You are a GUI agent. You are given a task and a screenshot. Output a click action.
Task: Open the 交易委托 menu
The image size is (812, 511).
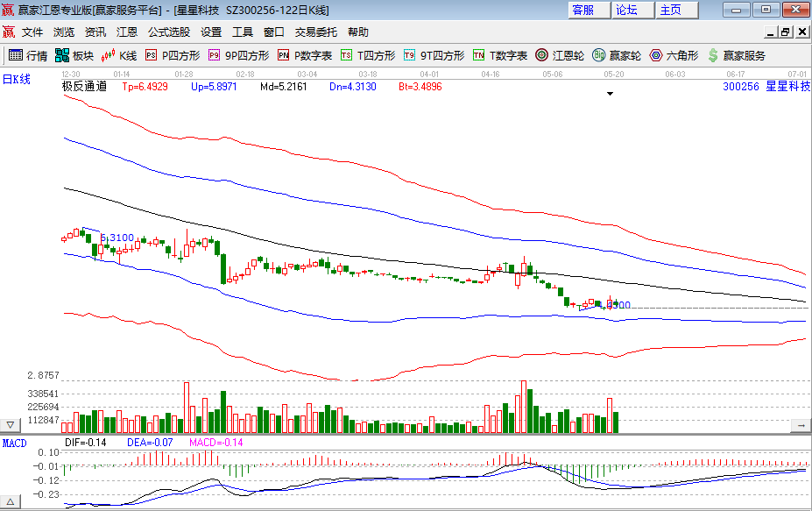point(316,32)
